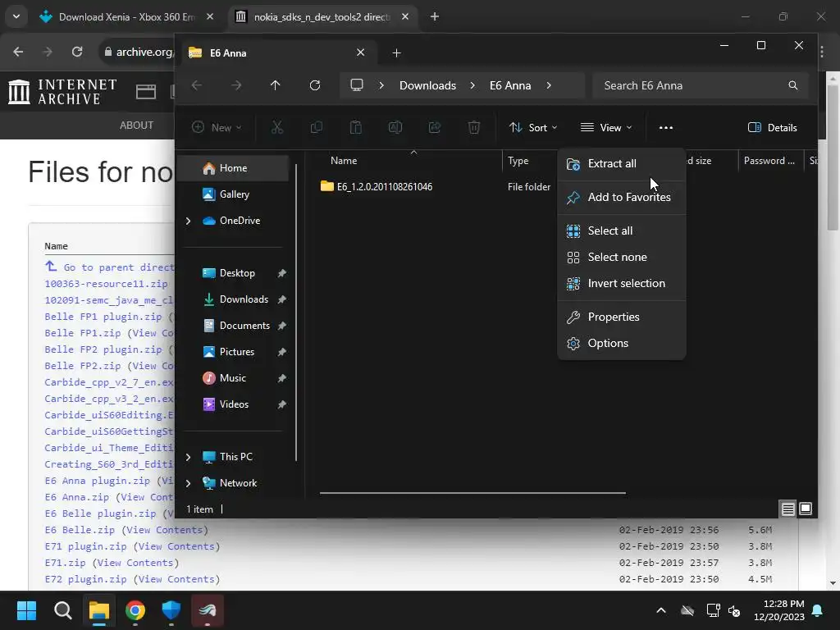Viewport: 840px width, 630px height.
Task: Open Chrome tab search dropdown arrow
Action: (x=16, y=16)
